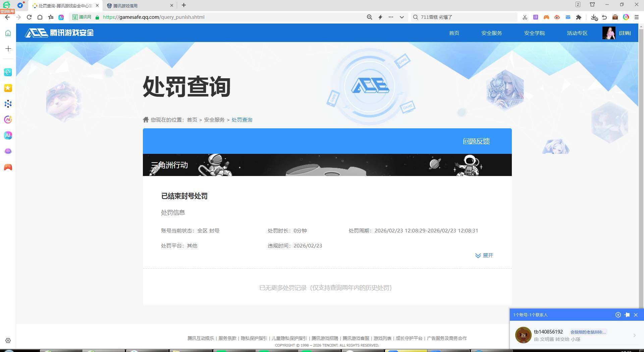This screenshot has height=352, width=644.
Task: Open the puzzle-piece extensions icon
Action: click(x=579, y=17)
